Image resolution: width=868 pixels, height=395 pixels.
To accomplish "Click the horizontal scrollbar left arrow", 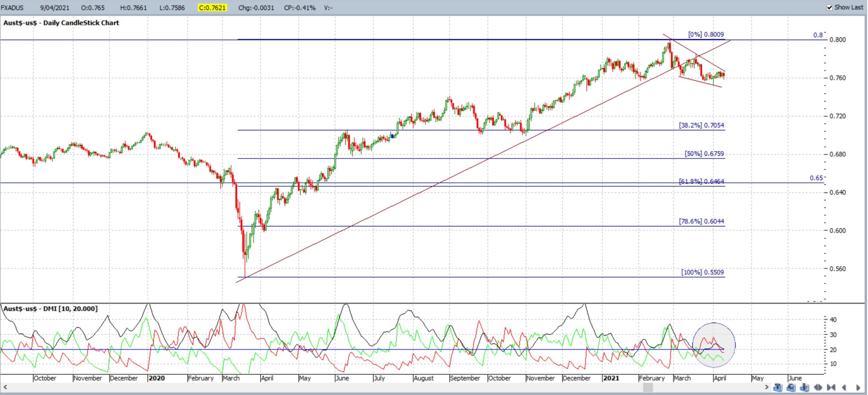I will pos(5,387).
